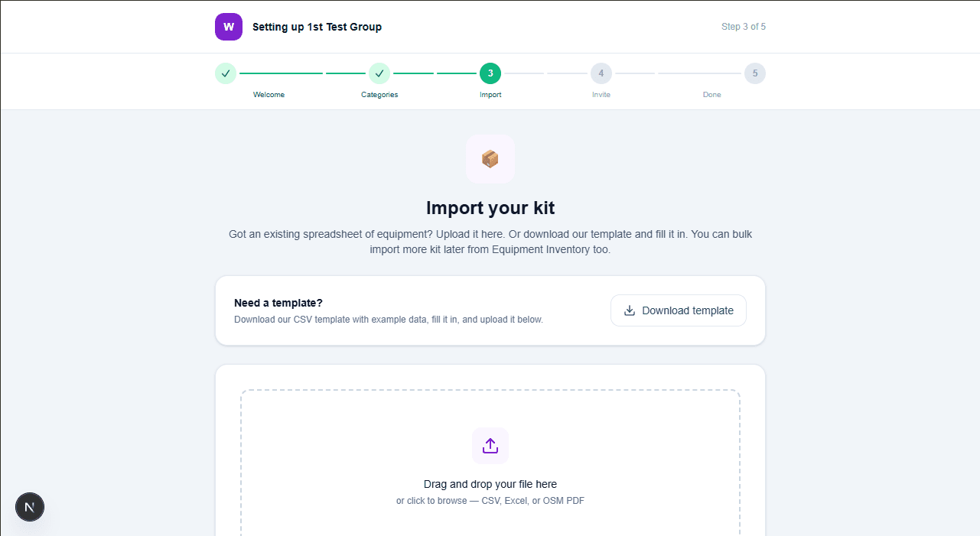Click the progress line between Categories and Import
This screenshot has height=536, width=980.
435,73
